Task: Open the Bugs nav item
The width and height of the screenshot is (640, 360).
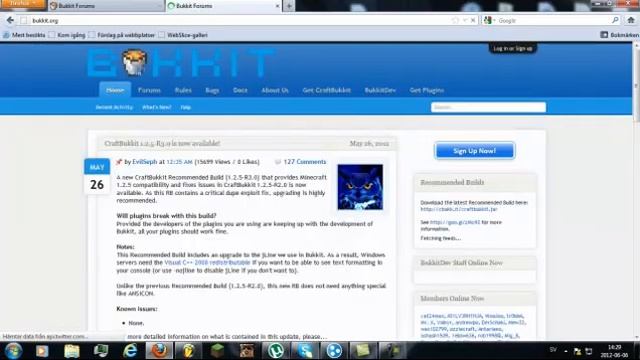Action: (x=212, y=90)
